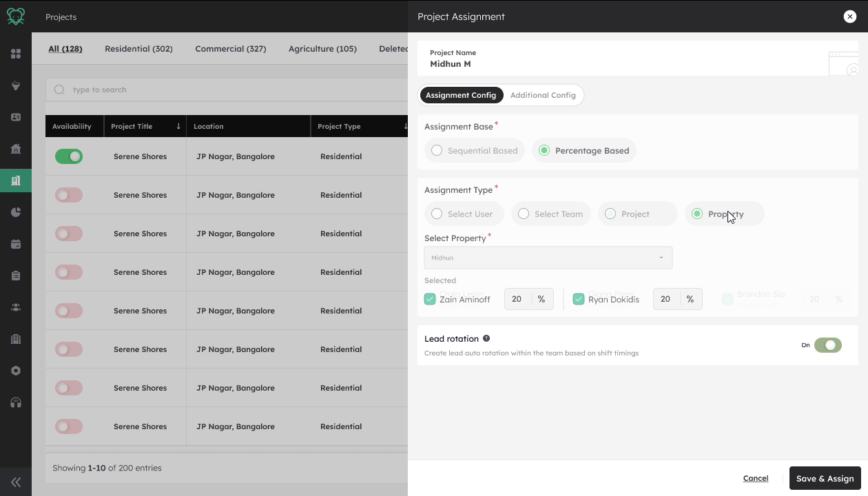
Task: Open the pie chart reports icon
Action: [x=16, y=212]
